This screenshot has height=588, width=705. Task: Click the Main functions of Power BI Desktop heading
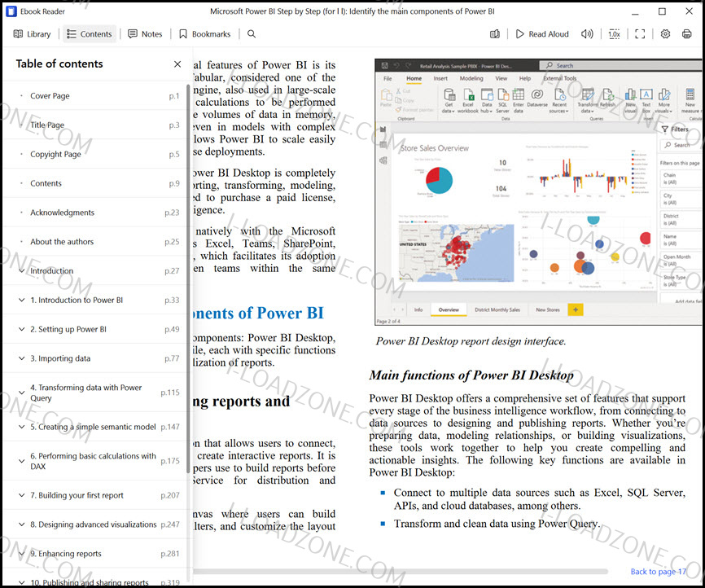point(471,375)
